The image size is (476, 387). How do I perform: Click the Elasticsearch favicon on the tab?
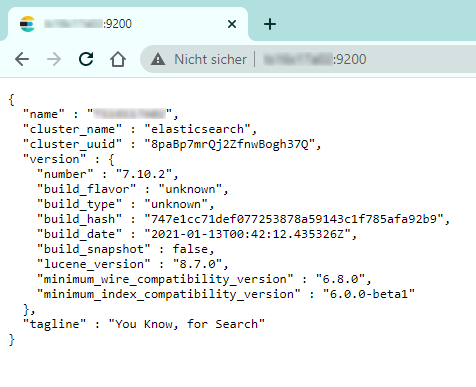27,24
